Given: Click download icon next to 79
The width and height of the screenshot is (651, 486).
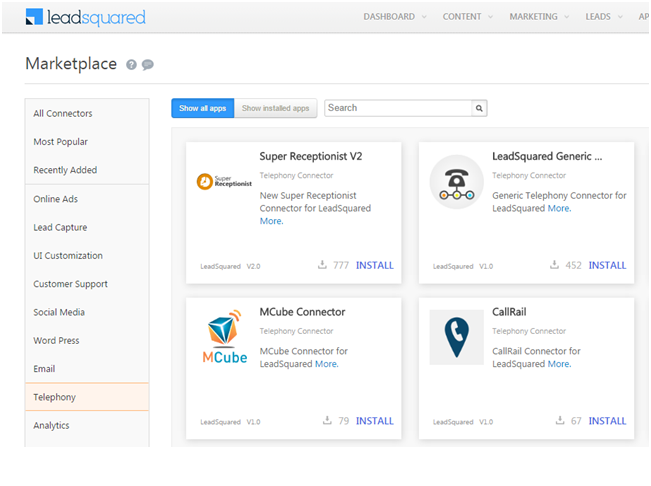Looking at the screenshot, I should pos(327,420).
